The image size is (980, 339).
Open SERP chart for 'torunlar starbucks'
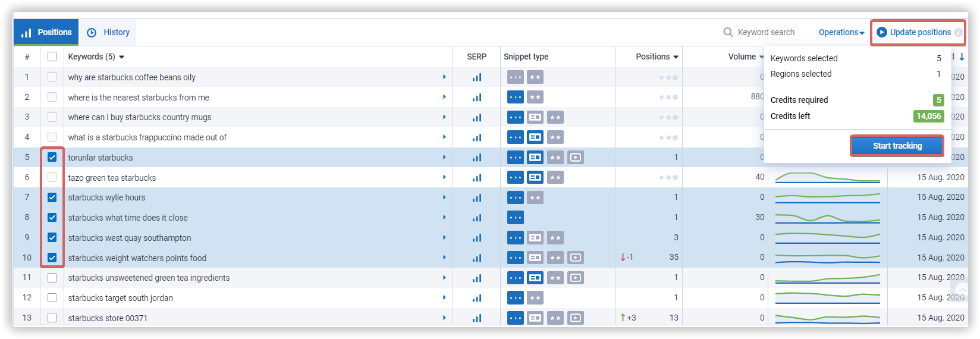point(477,158)
